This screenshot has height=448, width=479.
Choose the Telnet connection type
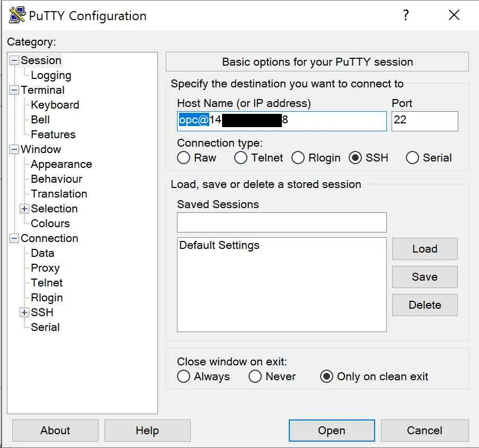tap(241, 158)
